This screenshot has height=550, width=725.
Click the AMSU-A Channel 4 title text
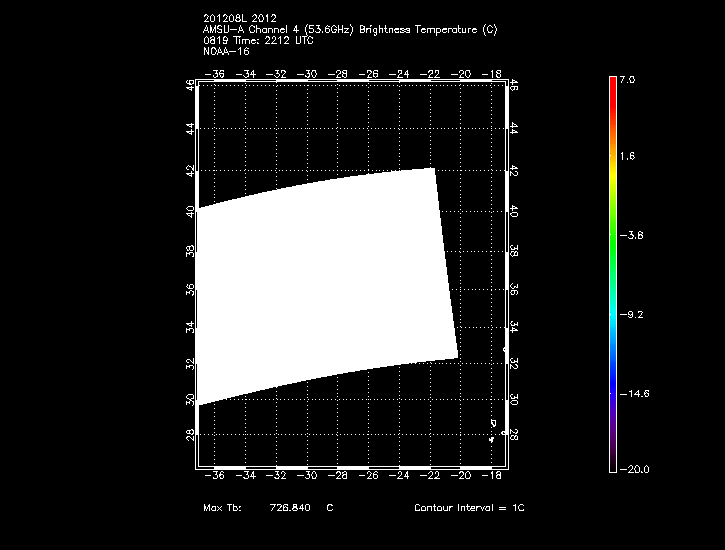pyautogui.click(x=349, y=30)
